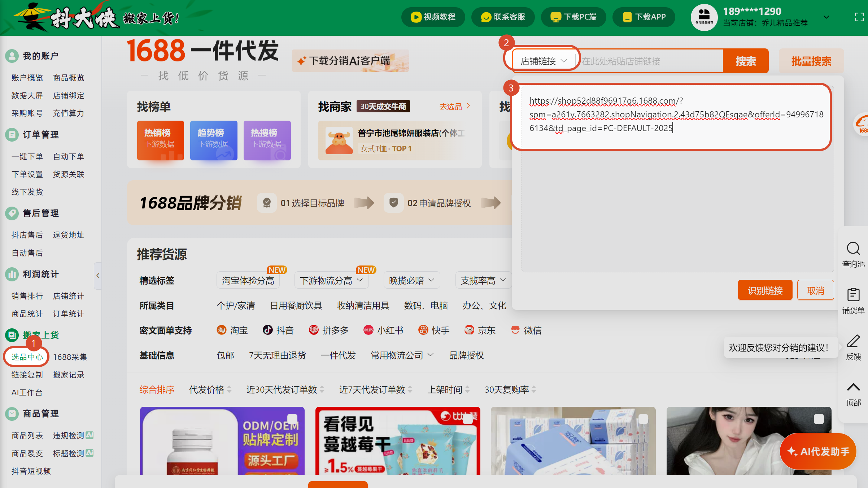This screenshot has width=868, height=488.
Task: Filter by 一件代发
Action: click(338, 355)
